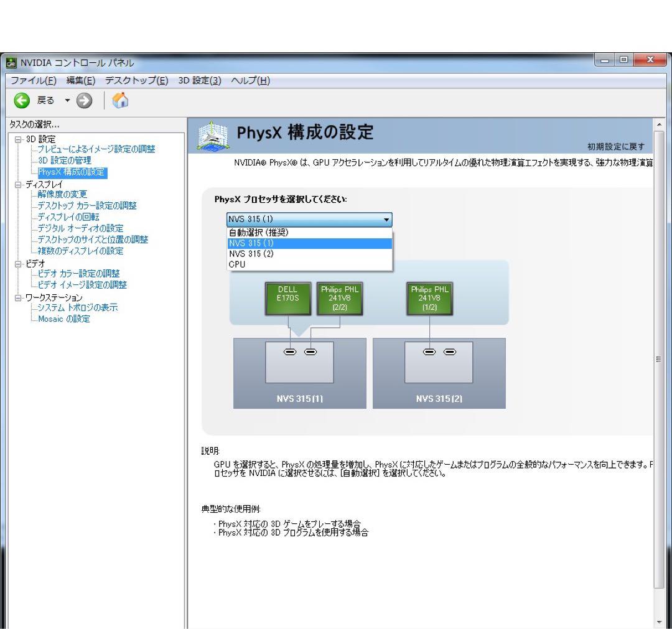Open デスクトップのサイズと位置の調整 page
The height and width of the screenshot is (629, 672).
[93, 240]
